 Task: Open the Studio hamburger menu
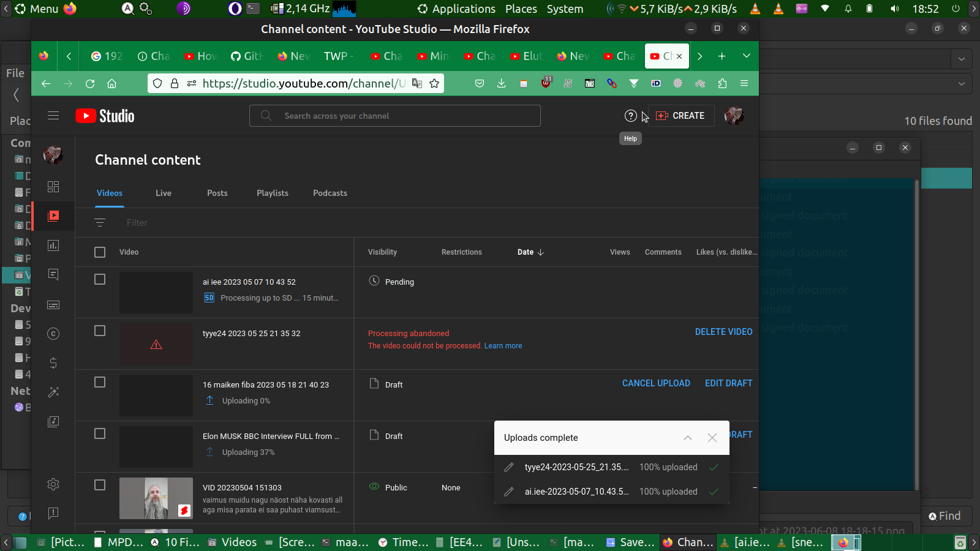pos(53,116)
